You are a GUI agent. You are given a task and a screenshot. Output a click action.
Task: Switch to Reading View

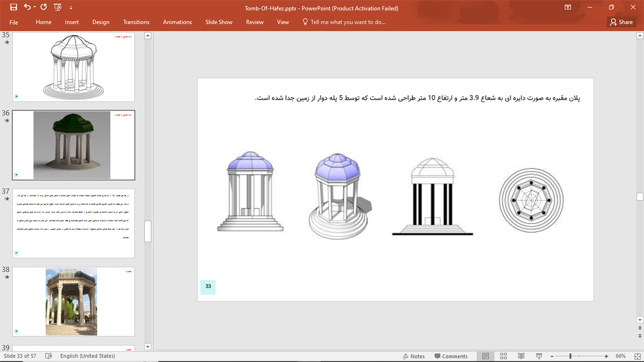coord(521,356)
